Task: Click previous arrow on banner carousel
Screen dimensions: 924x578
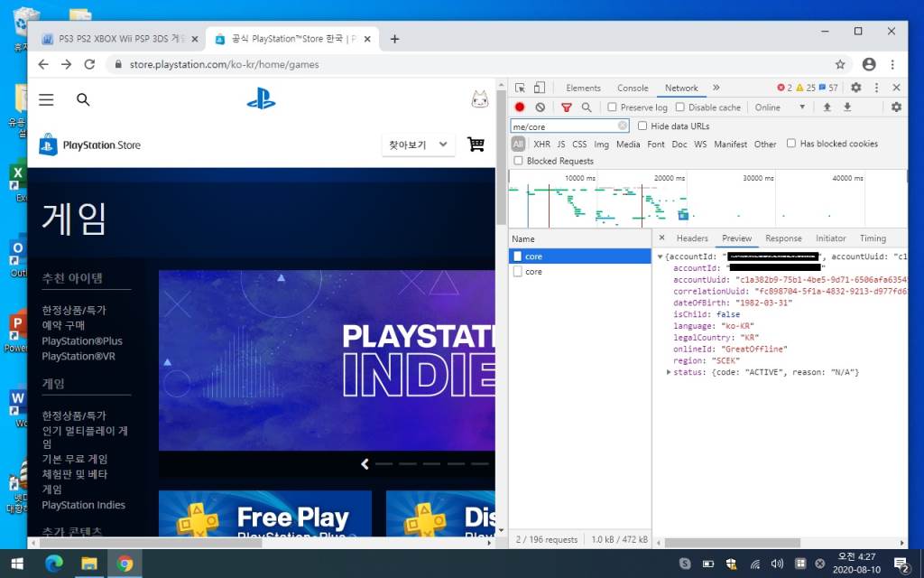Action: (365, 464)
